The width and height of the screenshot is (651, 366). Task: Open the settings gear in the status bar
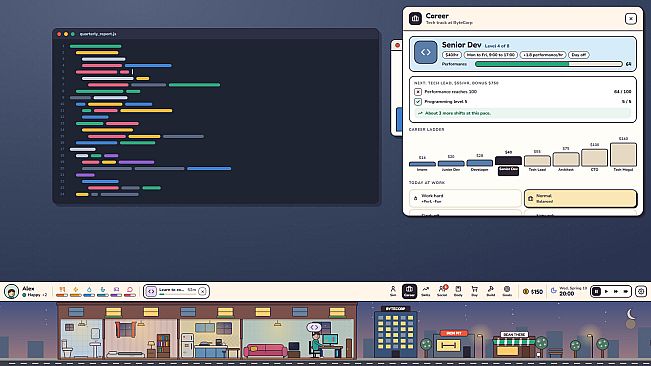coord(641,291)
